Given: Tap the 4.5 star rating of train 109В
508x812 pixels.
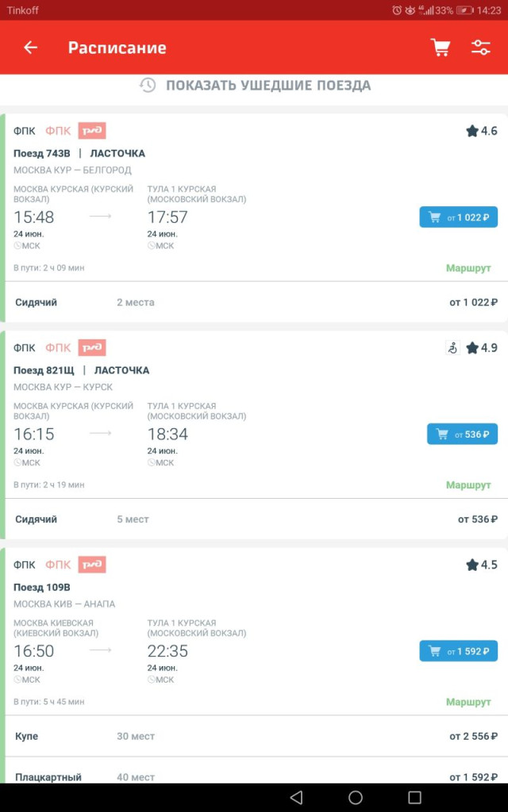Looking at the screenshot, I should point(482,565).
